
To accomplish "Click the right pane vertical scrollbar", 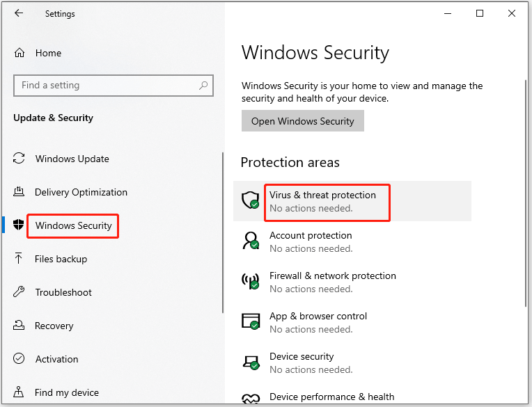I will (526, 193).
